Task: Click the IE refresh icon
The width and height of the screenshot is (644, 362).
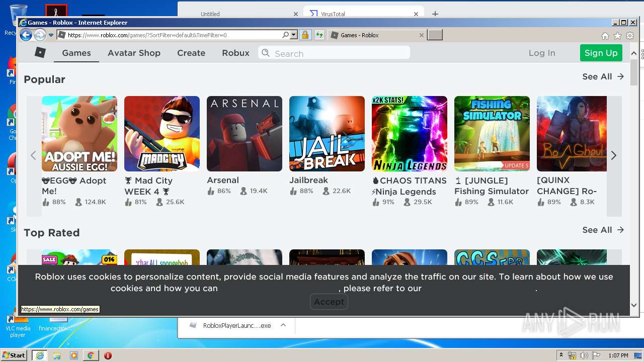Action: [x=319, y=35]
